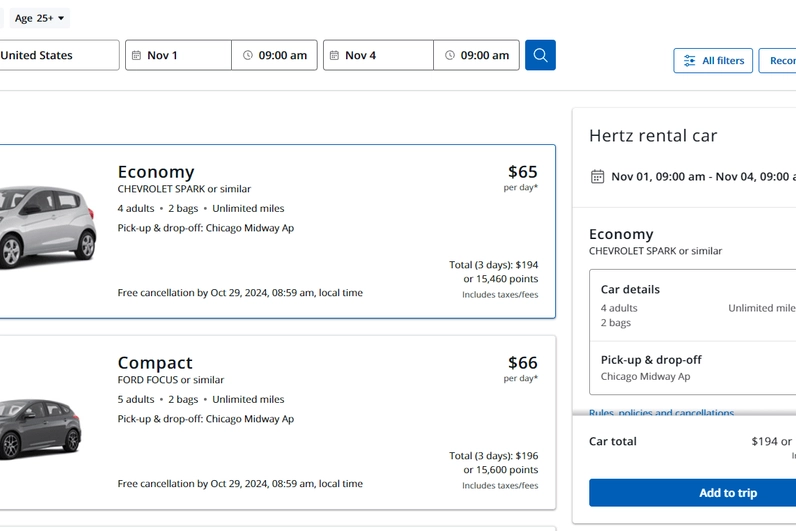796x531 pixels.
Task: Open the Nov 4 drop-off date picker
Action: (x=378, y=55)
